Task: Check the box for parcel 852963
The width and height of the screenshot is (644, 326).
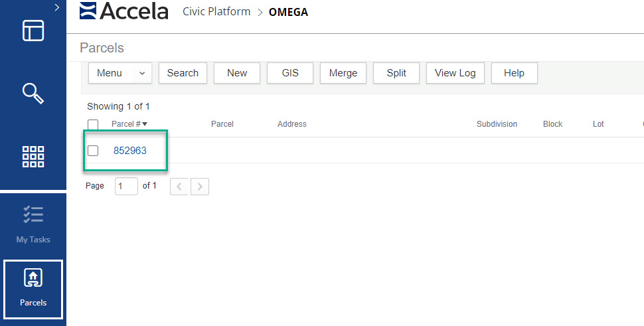Action: tap(93, 151)
